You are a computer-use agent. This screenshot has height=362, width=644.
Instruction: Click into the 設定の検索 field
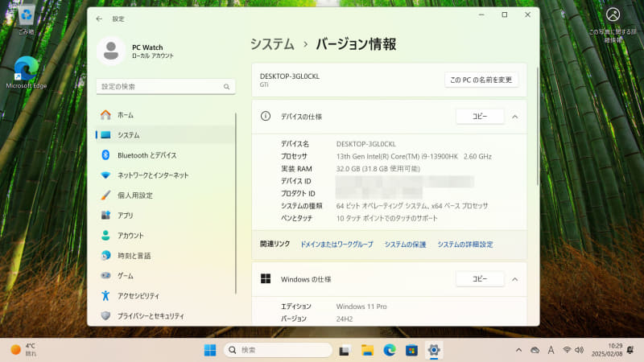tap(166, 87)
